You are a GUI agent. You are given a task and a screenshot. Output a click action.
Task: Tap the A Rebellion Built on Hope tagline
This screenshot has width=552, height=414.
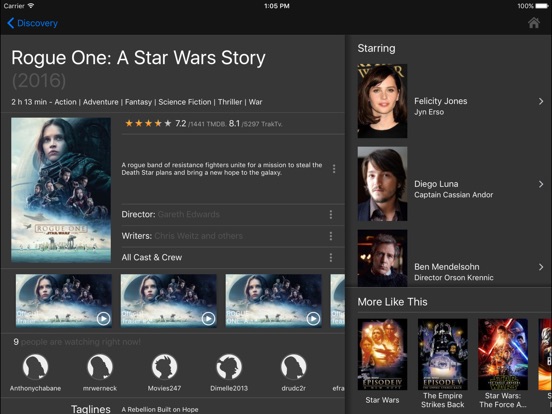pos(160,409)
